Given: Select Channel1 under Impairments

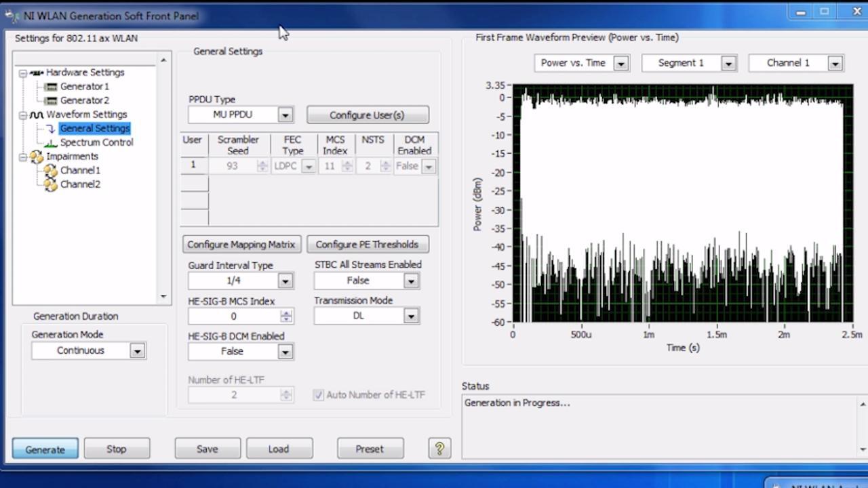Looking at the screenshot, I should coord(80,170).
